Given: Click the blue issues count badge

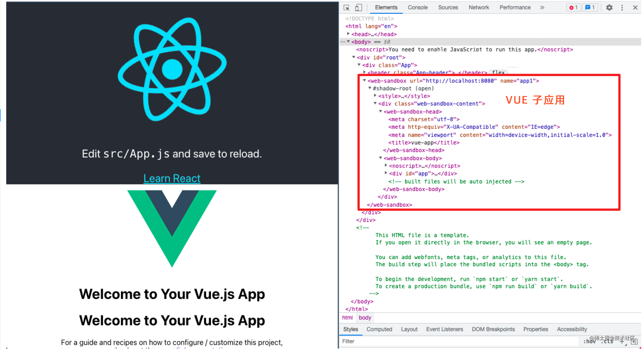Looking at the screenshot, I should [590, 8].
